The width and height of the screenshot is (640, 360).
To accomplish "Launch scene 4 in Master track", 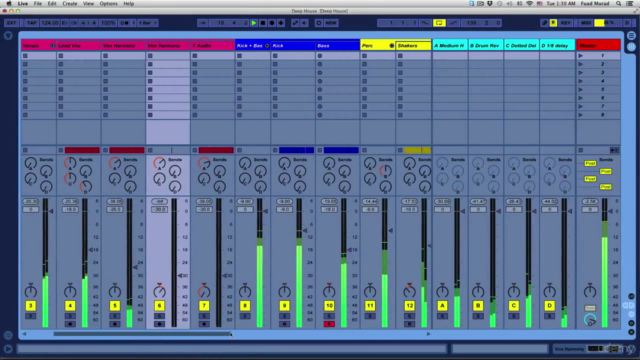I will [x=580, y=81].
